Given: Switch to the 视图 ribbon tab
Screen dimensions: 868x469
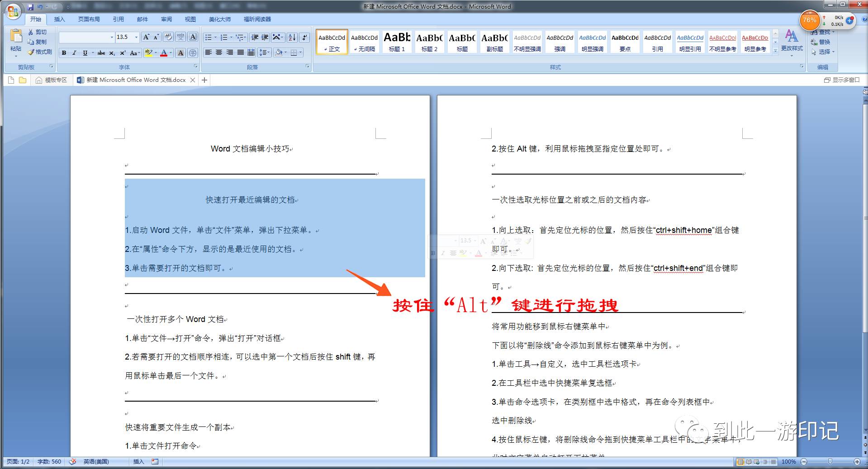Looking at the screenshot, I should (x=190, y=19).
